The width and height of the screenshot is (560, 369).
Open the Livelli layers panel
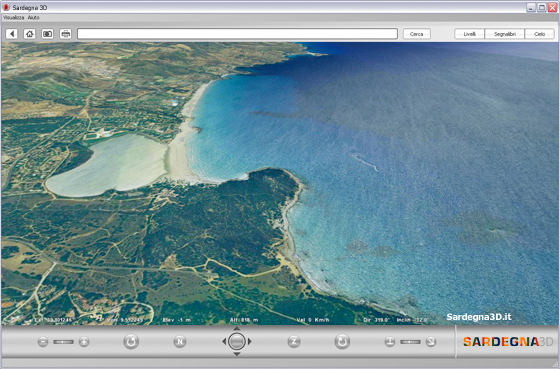click(469, 34)
